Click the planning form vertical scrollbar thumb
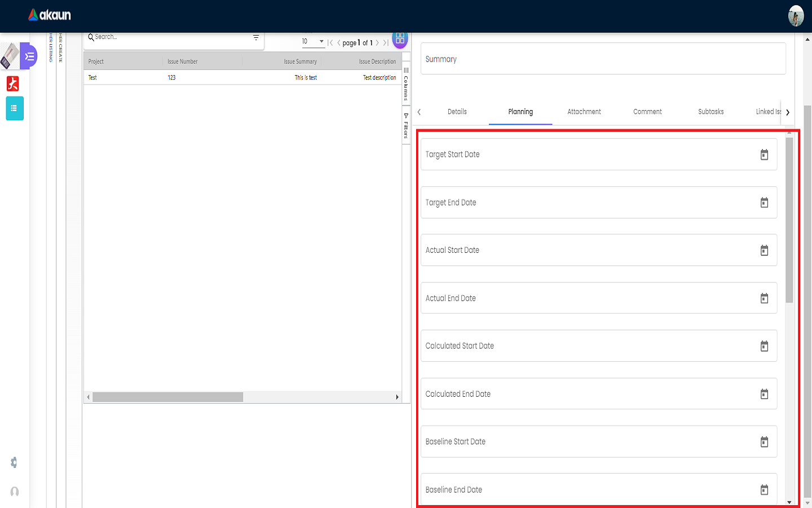This screenshot has width=812, height=508. [x=789, y=220]
